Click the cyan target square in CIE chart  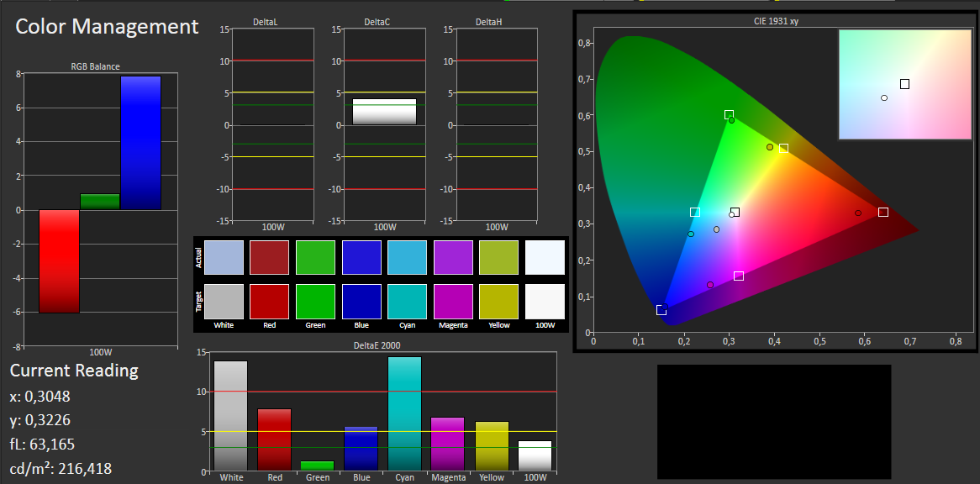695,213
